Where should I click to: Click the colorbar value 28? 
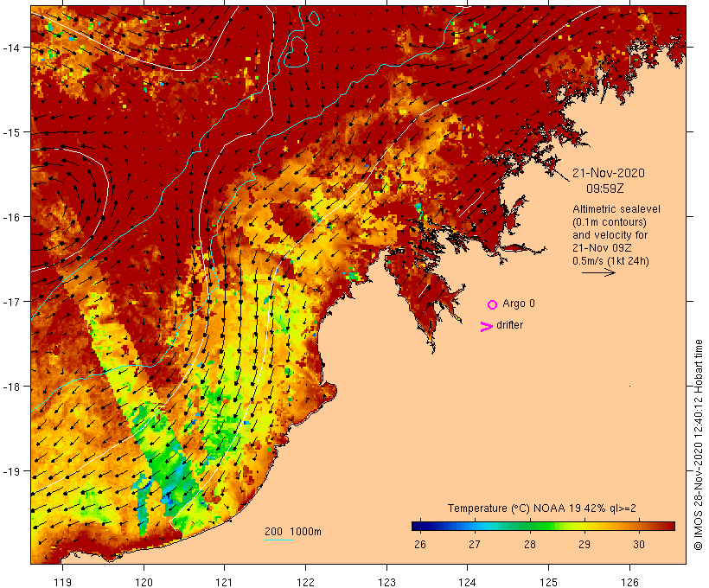click(x=529, y=544)
